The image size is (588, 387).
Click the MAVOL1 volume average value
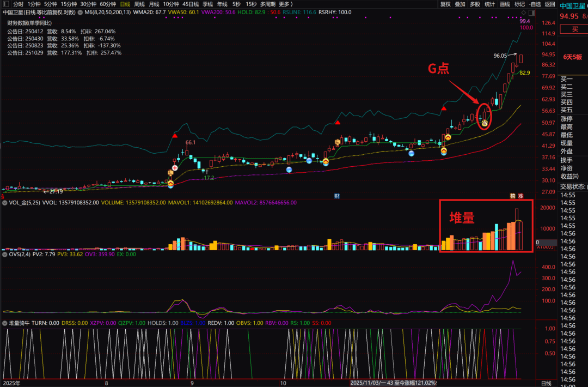[x=200, y=203]
